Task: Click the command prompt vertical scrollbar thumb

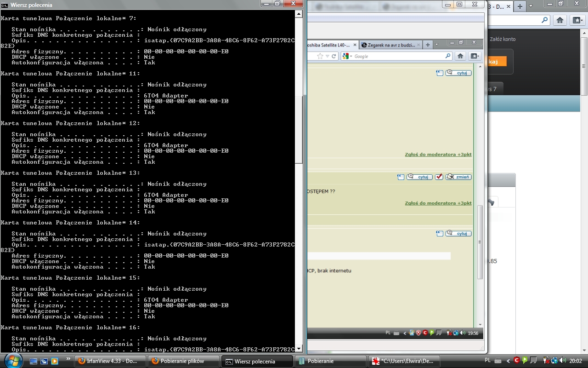Action: tap(299, 129)
